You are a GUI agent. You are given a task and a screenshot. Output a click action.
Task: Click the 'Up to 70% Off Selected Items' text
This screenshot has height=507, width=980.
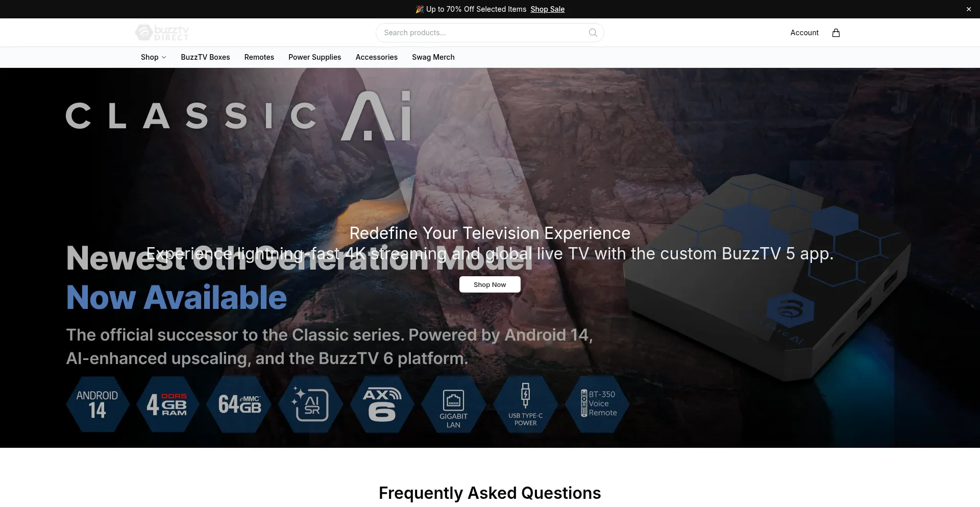click(x=476, y=9)
